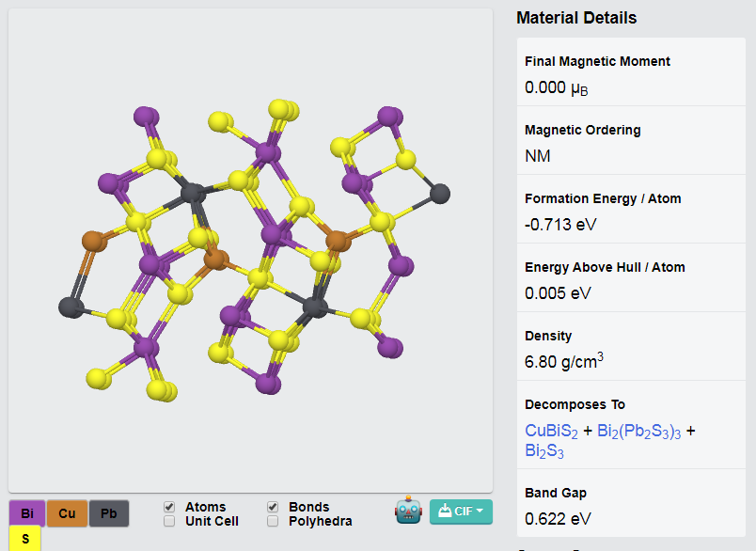This screenshot has width=756, height=551.
Task: Open the CIF download dropdown
Action: tap(461, 512)
